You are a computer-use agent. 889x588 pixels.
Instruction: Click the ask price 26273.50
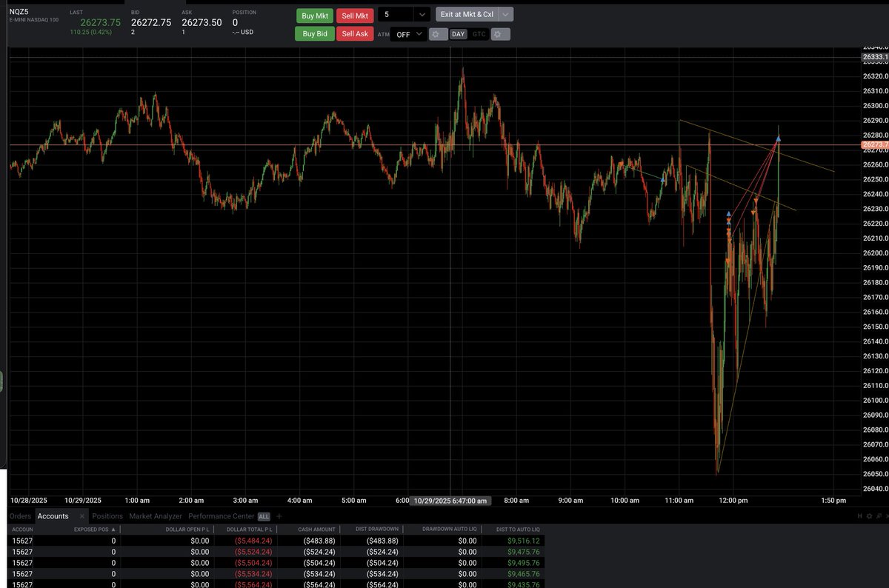(x=202, y=23)
